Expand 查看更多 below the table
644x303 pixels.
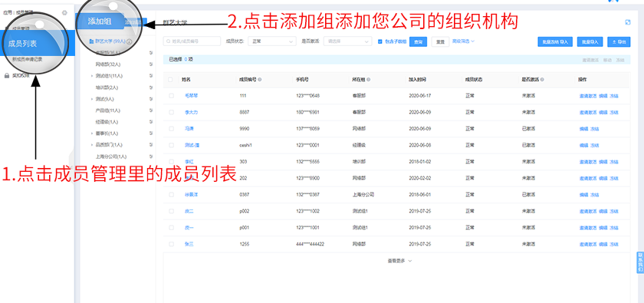coord(399,261)
